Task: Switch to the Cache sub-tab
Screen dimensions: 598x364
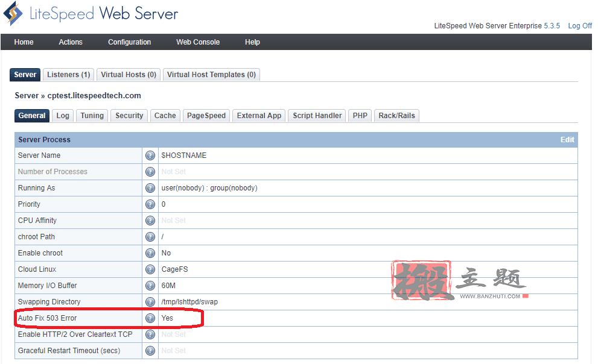Action: [x=165, y=116]
